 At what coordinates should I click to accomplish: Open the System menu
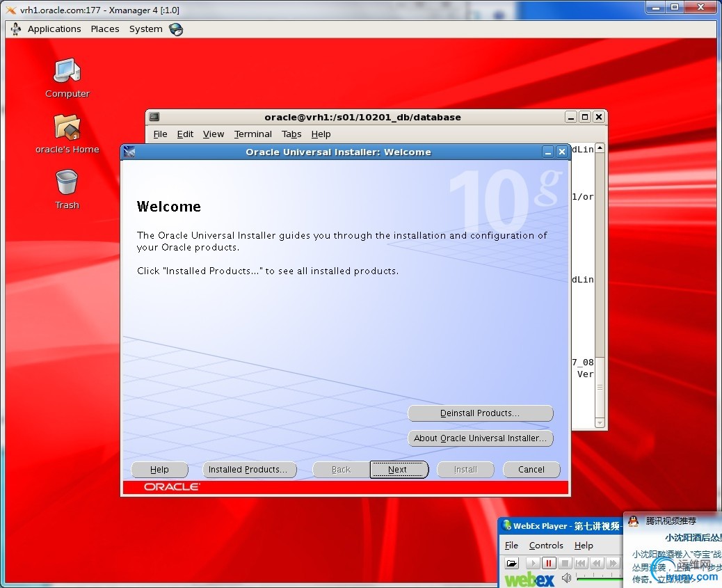(x=145, y=29)
